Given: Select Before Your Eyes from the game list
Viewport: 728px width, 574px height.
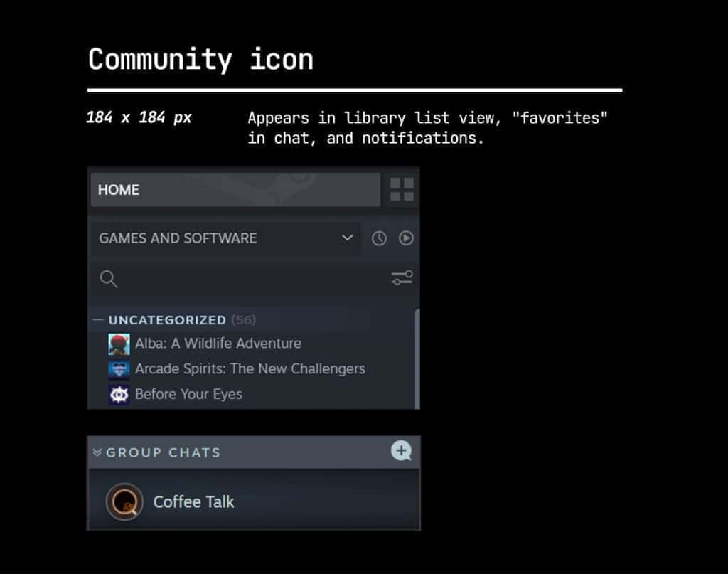Looking at the screenshot, I should pyautogui.click(x=188, y=393).
